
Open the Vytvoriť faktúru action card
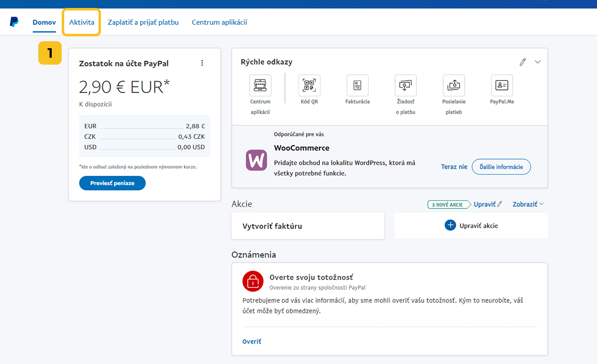point(308,226)
